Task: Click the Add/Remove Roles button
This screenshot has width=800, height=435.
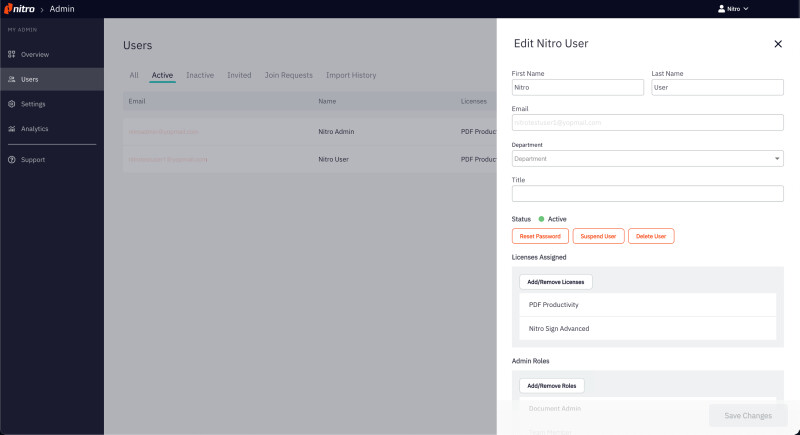Action: pos(552,385)
